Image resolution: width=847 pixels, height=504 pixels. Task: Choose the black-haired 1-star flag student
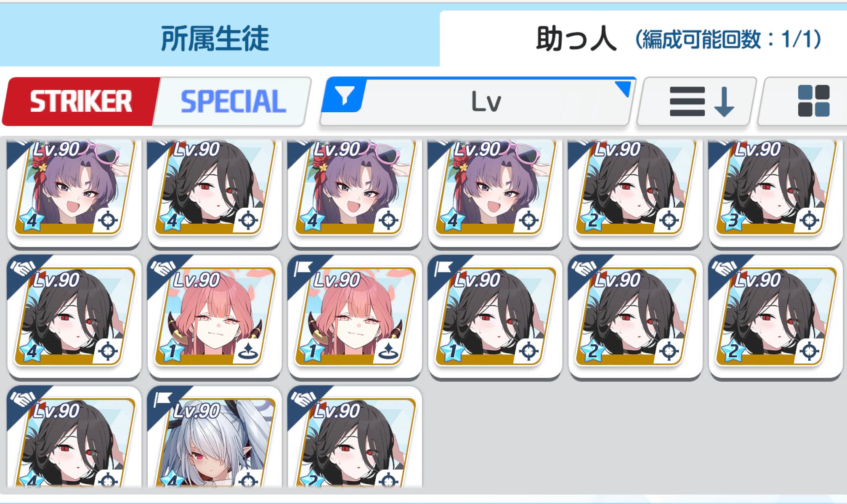[495, 317]
